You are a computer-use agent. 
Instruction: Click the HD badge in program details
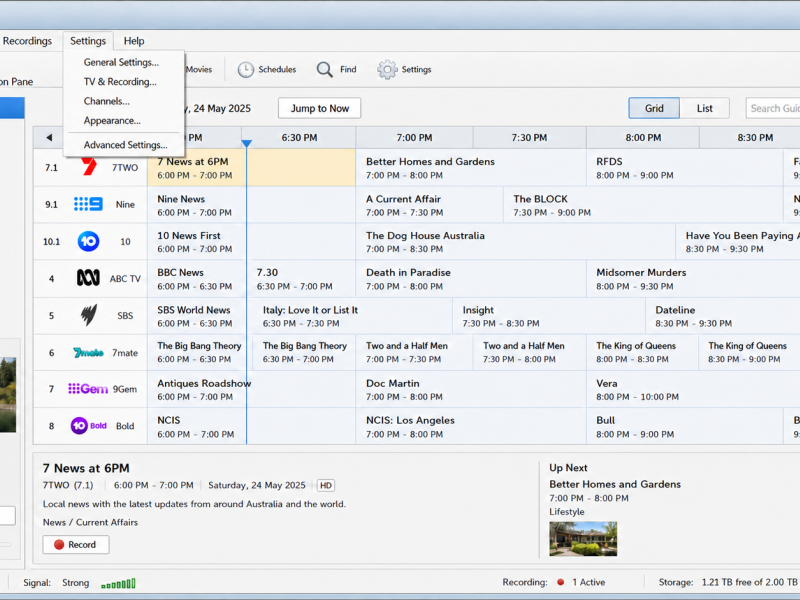tap(326, 485)
